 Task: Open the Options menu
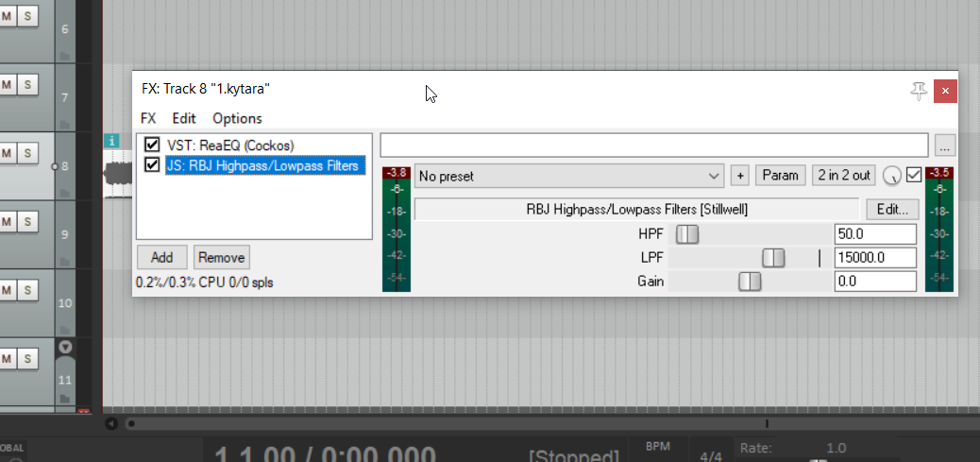point(237,118)
